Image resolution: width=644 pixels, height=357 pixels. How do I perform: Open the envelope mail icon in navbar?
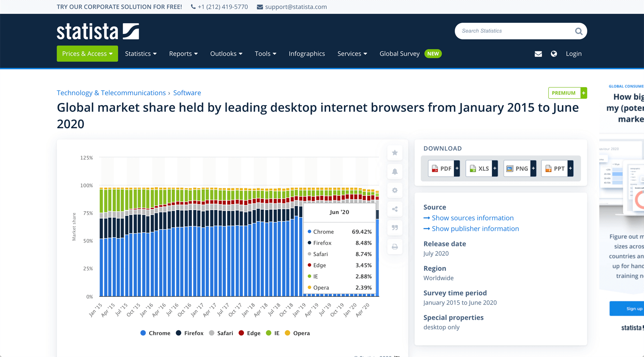[x=538, y=54]
